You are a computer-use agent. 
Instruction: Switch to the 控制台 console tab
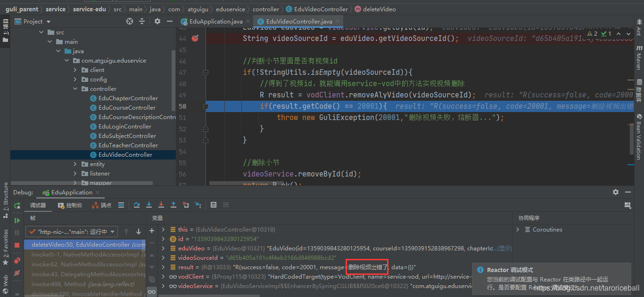click(x=70, y=205)
